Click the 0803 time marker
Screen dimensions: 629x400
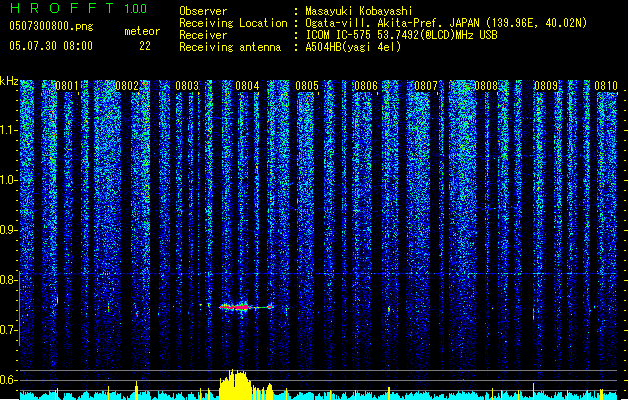187,86
